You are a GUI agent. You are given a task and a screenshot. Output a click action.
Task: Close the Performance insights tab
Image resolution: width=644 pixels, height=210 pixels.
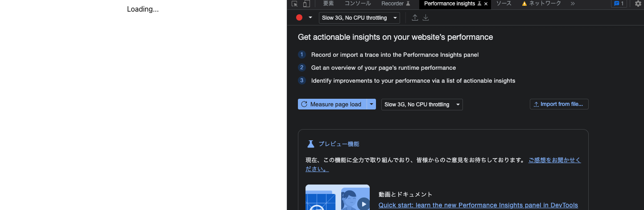[x=486, y=4]
